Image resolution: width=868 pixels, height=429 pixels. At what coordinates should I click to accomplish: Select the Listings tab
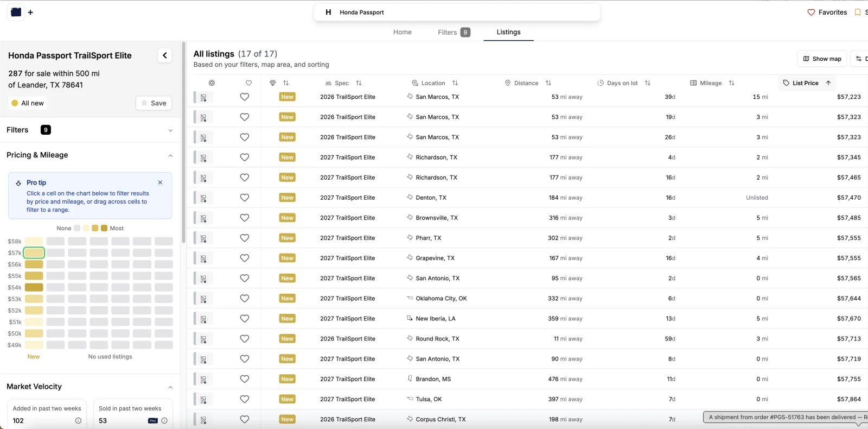[508, 32]
